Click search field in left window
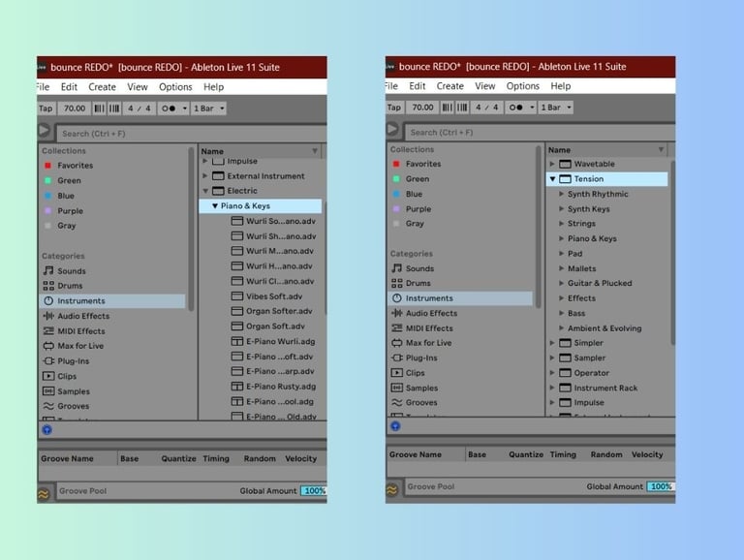 point(191,134)
